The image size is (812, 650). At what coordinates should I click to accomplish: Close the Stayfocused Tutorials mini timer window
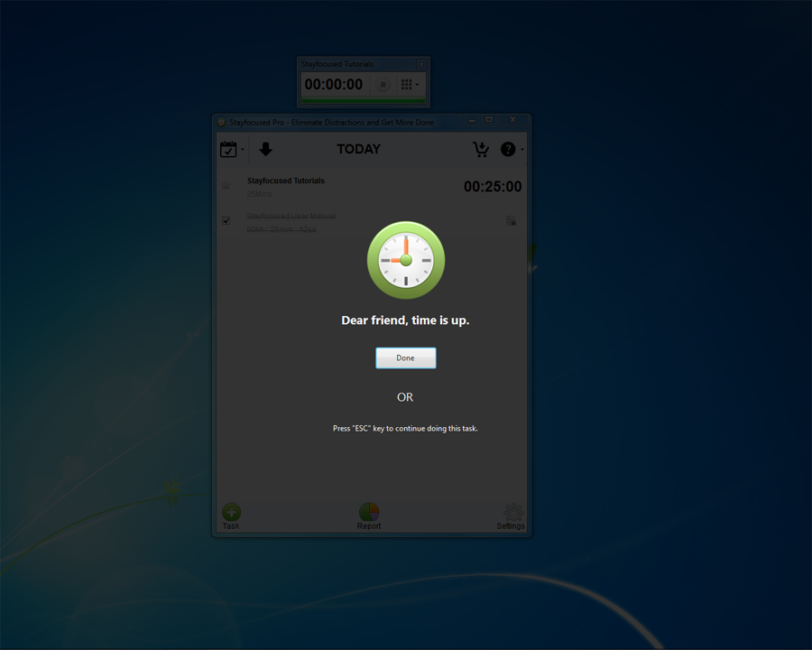pyautogui.click(x=421, y=64)
